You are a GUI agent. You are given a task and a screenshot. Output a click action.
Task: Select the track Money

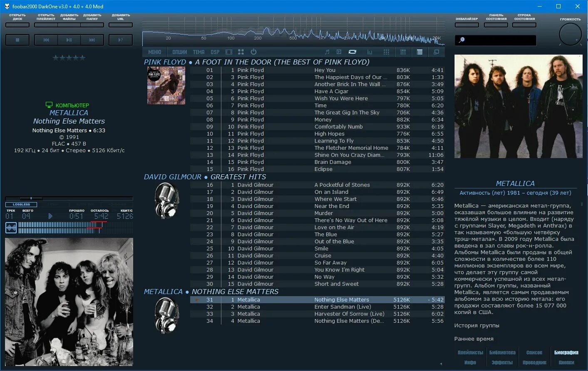point(317,119)
